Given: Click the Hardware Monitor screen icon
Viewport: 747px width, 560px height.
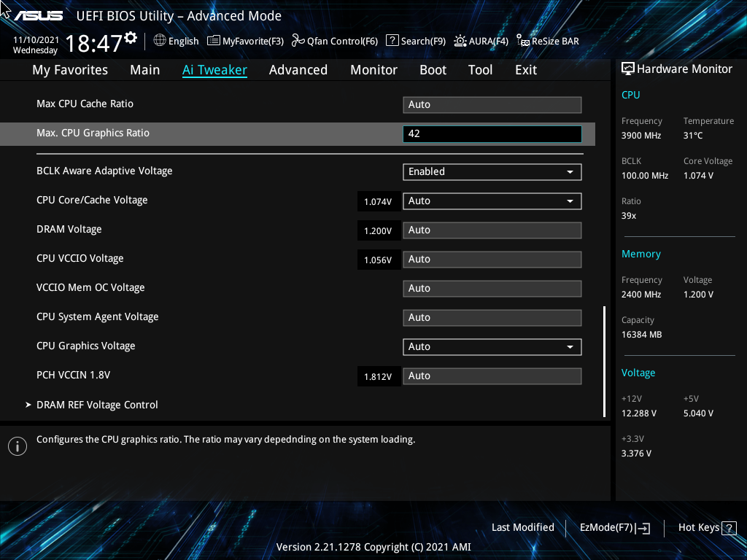Looking at the screenshot, I should pyautogui.click(x=628, y=69).
